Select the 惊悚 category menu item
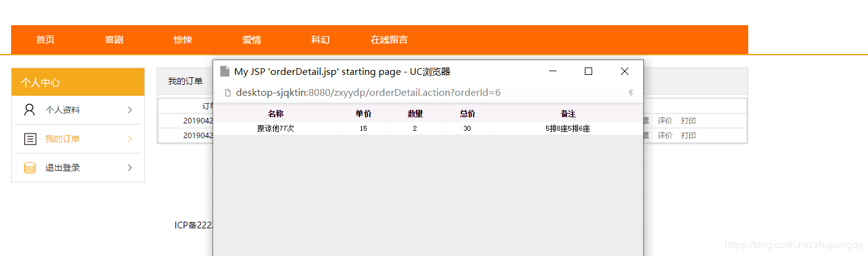868x256 pixels. pos(183,40)
